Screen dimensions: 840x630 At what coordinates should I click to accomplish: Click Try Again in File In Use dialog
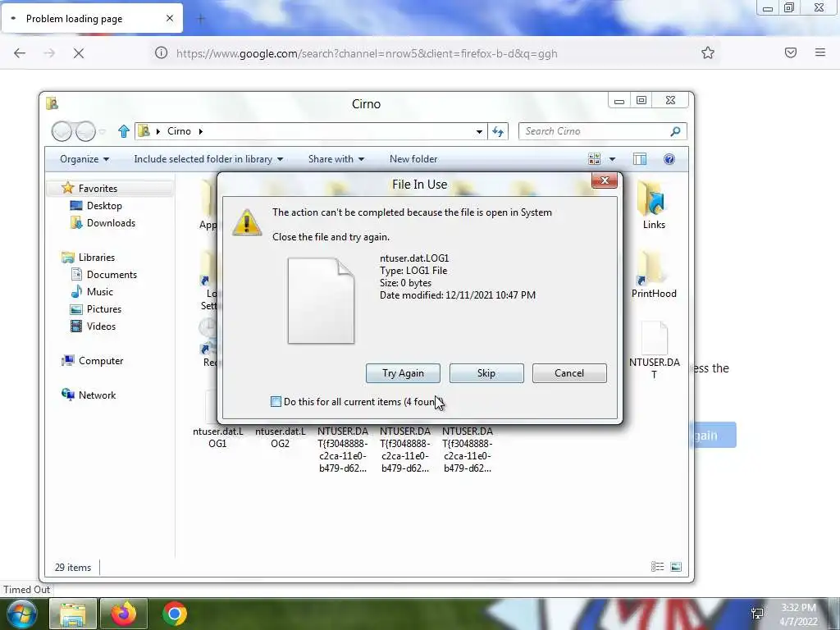(x=403, y=373)
